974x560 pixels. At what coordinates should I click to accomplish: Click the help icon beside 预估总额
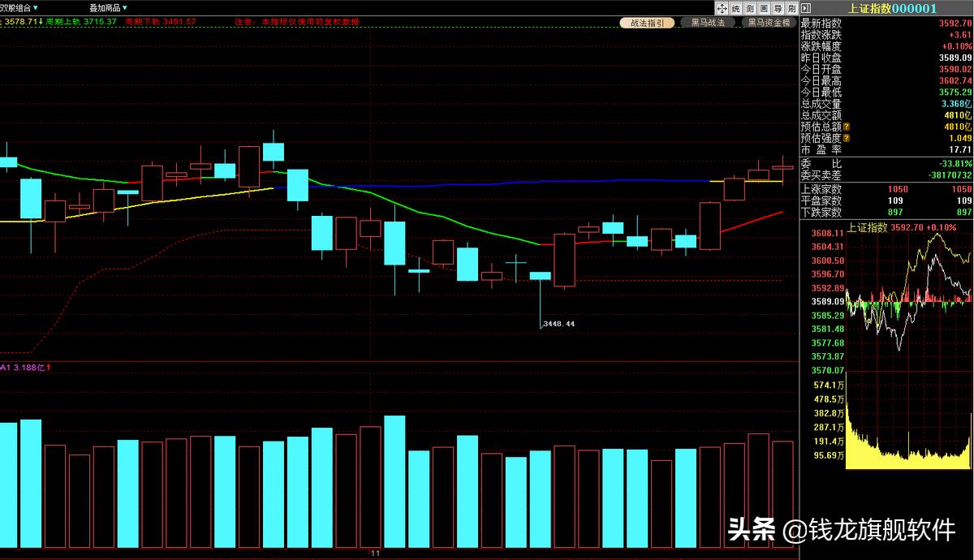[847, 127]
